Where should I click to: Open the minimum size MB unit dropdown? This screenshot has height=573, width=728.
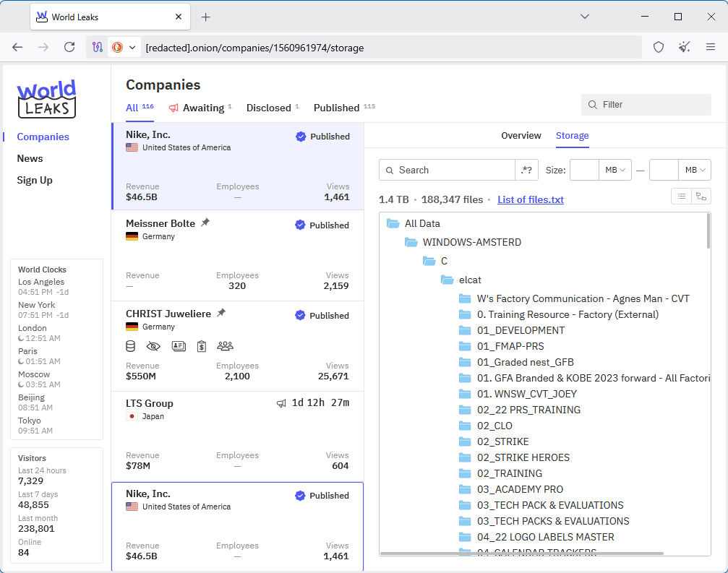click(616, 171)
